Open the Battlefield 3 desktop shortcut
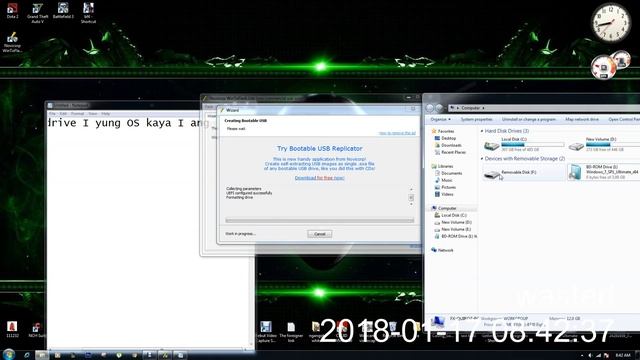 tap(63, 11)
